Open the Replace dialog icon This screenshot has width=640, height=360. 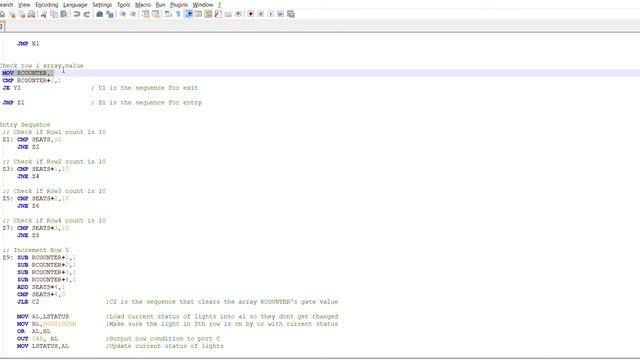tap(109, 14)
